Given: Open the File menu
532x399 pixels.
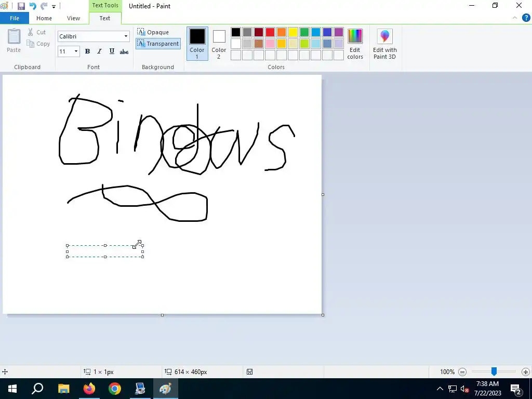Looking at the screenshot, I should click(x=14, y=18).
